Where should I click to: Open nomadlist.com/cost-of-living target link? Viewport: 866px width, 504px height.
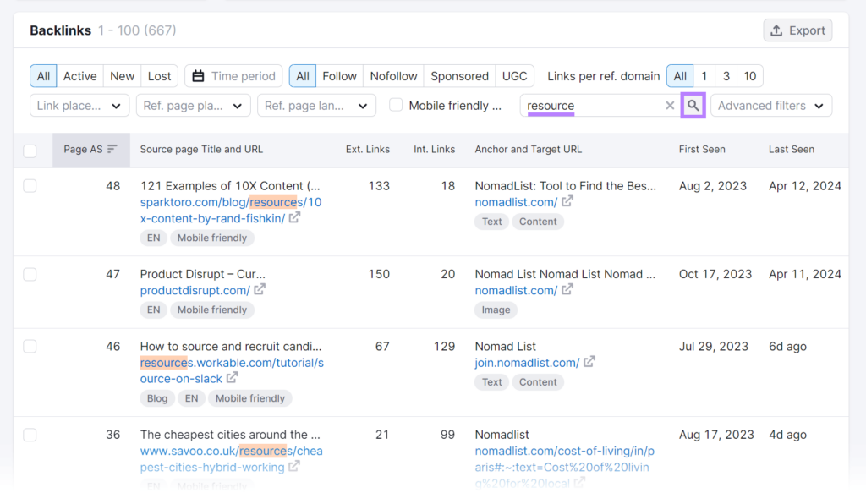[564, 467]
